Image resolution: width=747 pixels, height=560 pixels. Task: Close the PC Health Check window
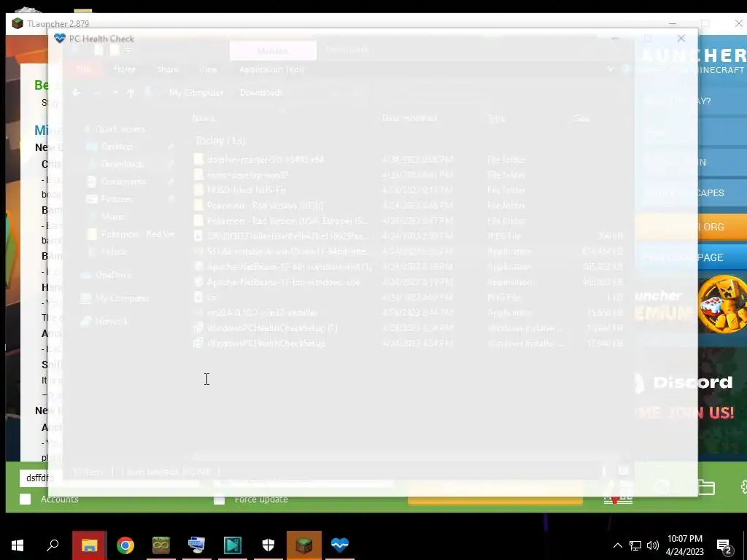pyautogui.click(x=681, y=39)
